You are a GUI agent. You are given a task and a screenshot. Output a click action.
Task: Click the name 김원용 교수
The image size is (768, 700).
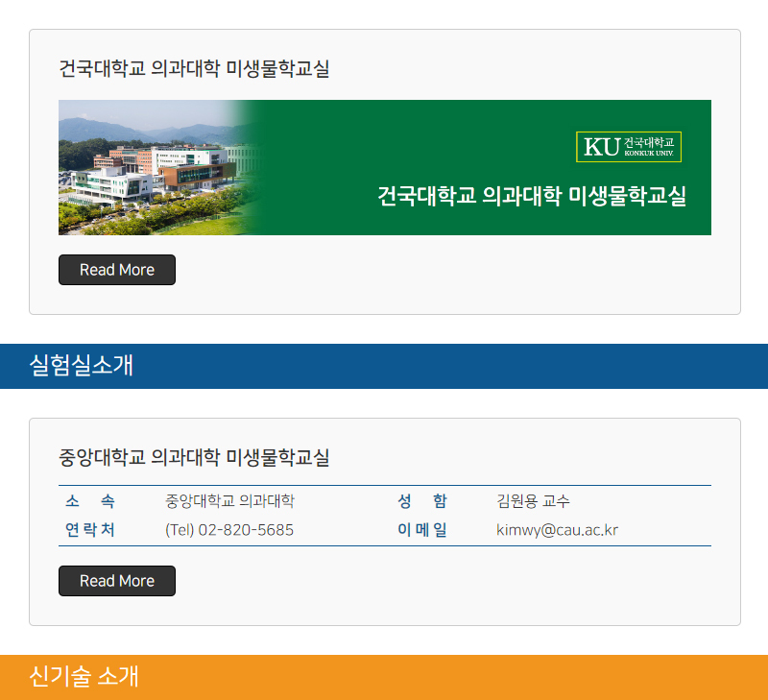coord(533,500)
